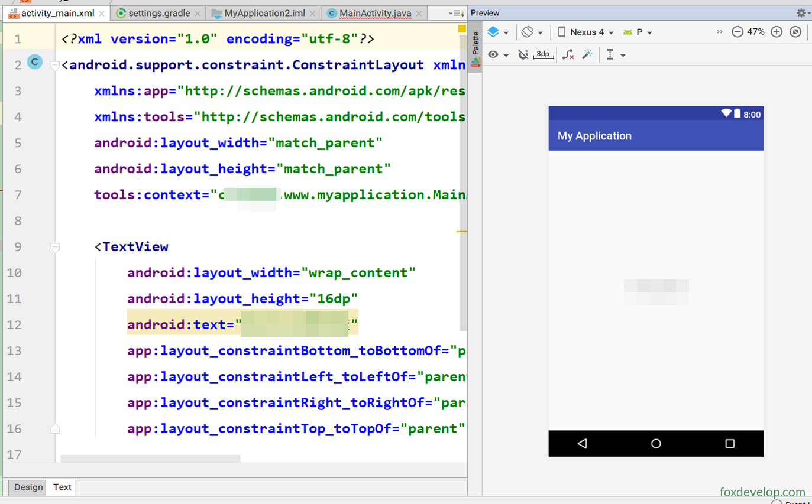
Task: Show the hidden editor tabs list
Action: pos(455,13)
